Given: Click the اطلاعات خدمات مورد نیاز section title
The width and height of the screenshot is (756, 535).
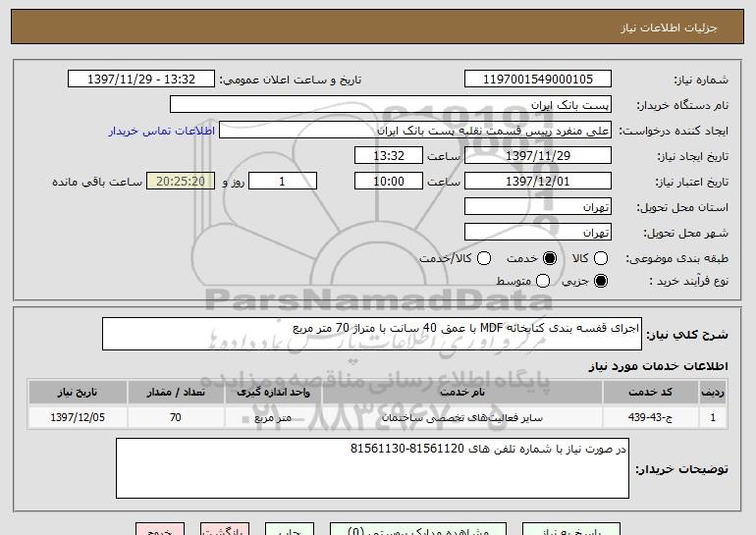Looking at the screenshot, I should pos(658,366).
